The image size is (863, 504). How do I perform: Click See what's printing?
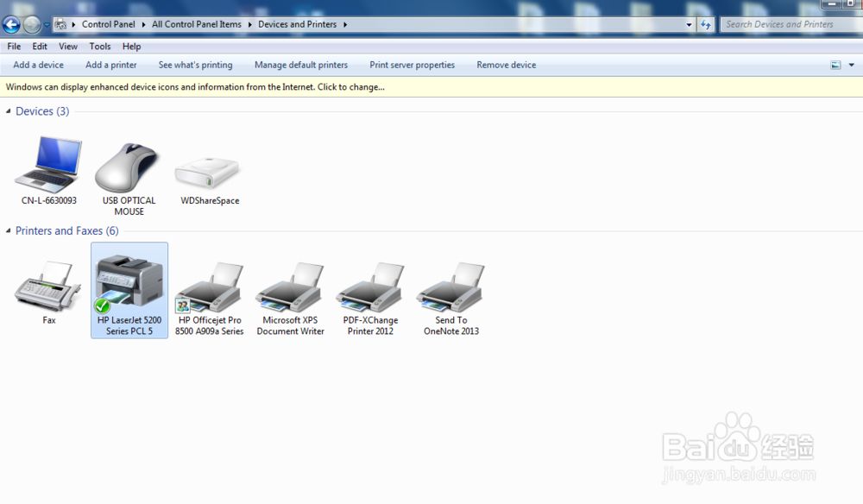point(195,65)
